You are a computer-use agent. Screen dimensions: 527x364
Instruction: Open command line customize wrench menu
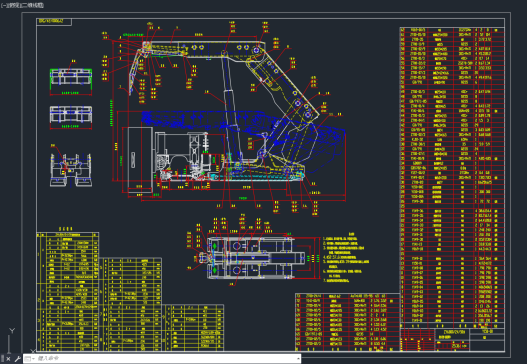tap(17, 359)
